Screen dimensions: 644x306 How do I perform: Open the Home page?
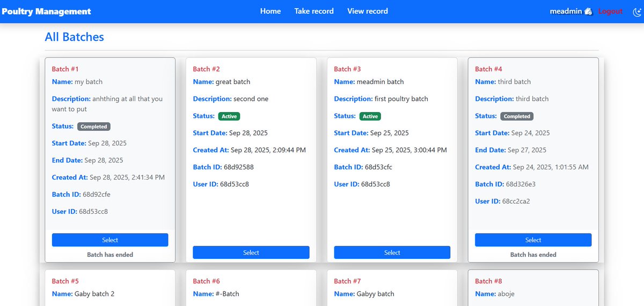270,11
